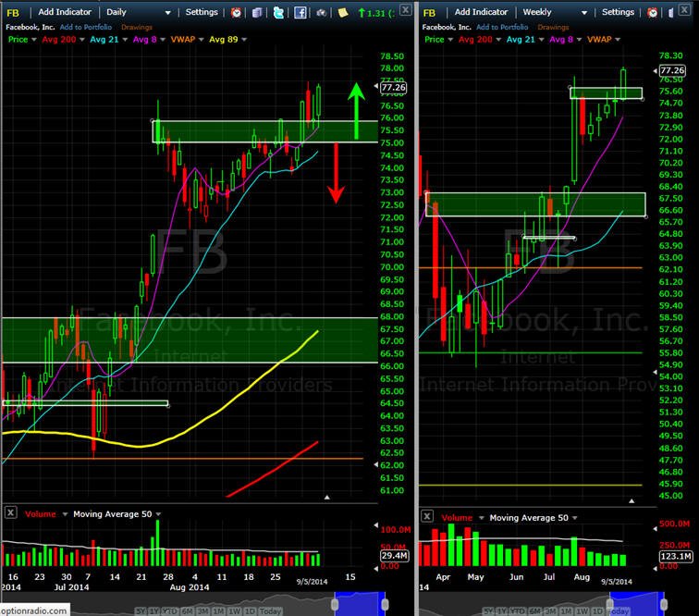Grab right range handle in Daily navigator
The width and height of the screenshot is (699, 616).
point(385,604)
